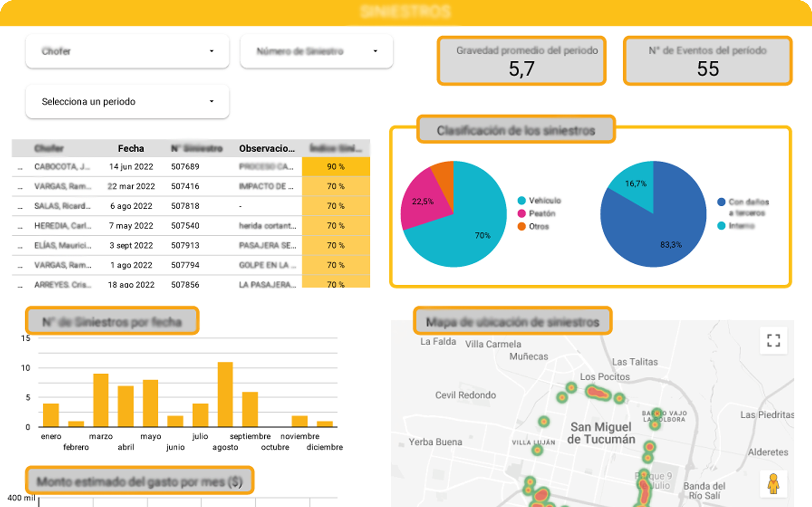812x507 pixels.
Task: Click the Otros legend color dot
Action: tap(521, 226)
